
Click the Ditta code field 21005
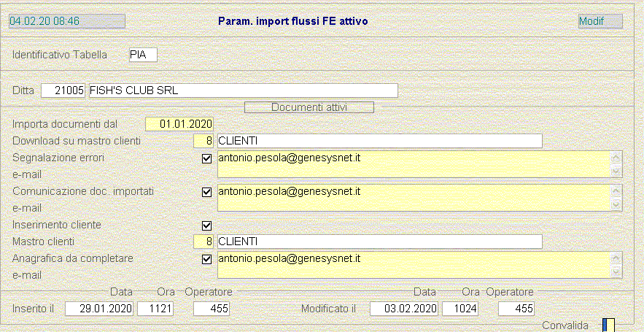63,90
